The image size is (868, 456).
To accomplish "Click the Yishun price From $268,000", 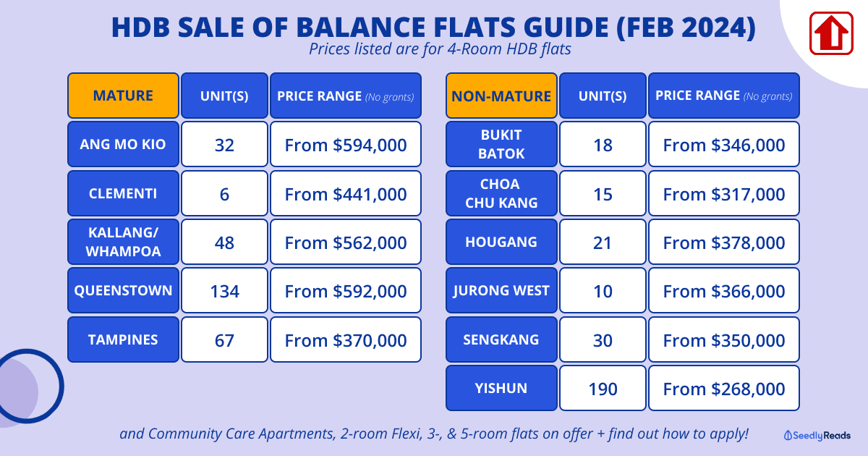I will point(723,389).
